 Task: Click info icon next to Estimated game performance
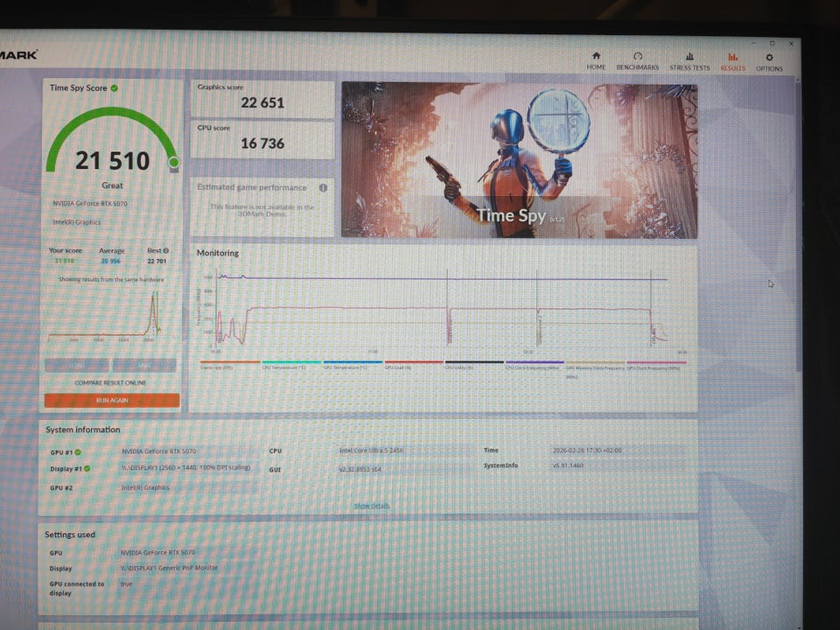point(323,187)
